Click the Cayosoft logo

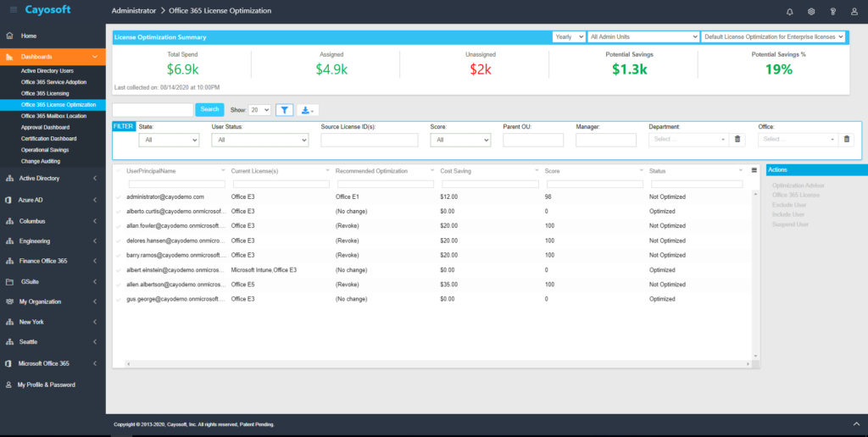(47, 10)
